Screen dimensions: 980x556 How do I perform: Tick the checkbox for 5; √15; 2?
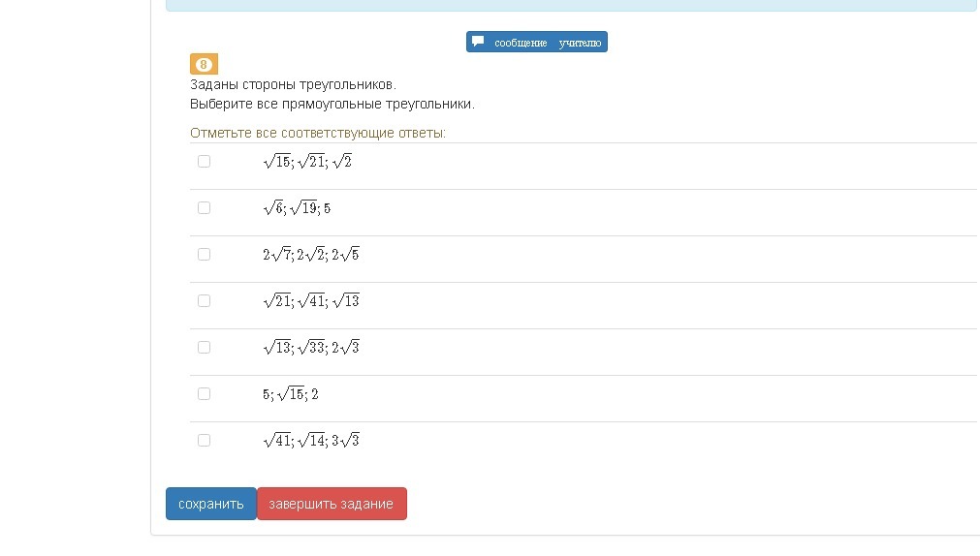(x=204, y=393)
